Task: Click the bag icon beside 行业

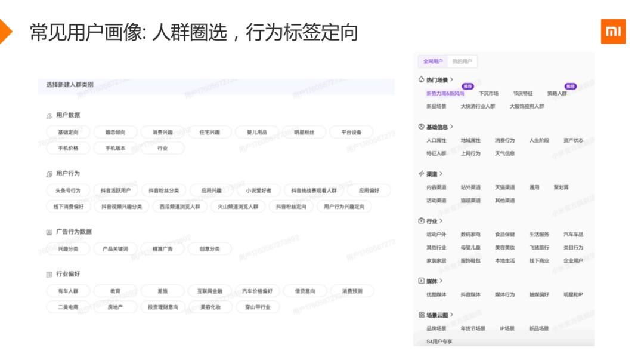Action: coord(421,221)
